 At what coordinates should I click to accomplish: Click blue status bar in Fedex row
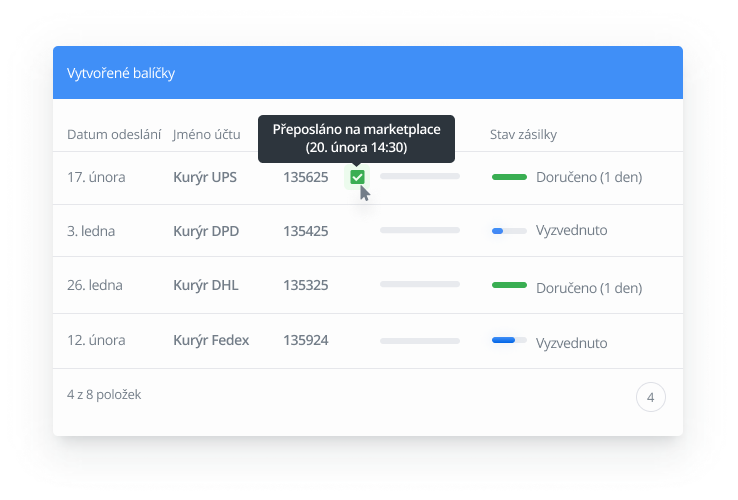(x=509, y=340)
